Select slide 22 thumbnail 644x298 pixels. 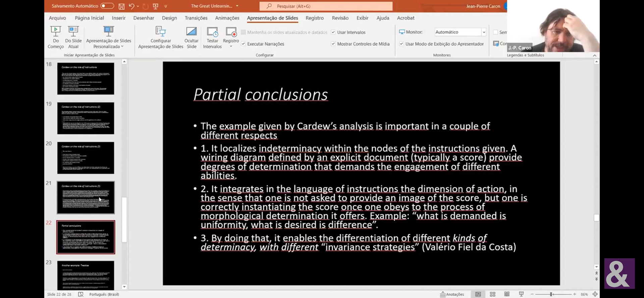point(86,237)
